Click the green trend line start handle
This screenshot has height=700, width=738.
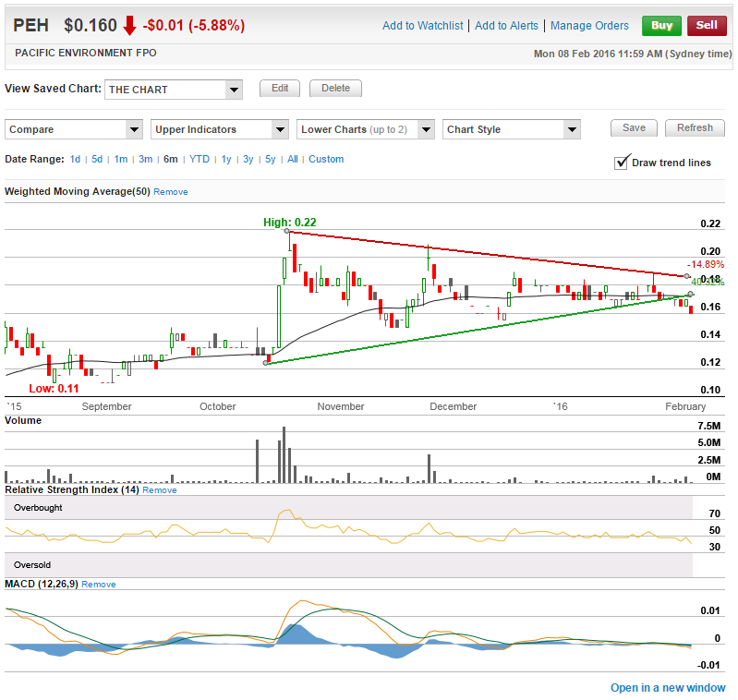point(265,363)
